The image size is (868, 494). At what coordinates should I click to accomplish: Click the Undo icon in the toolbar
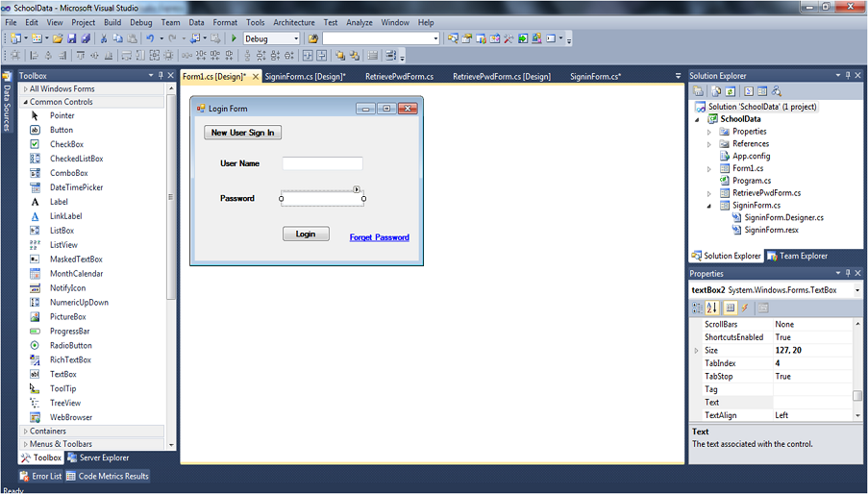pos(150,38)
